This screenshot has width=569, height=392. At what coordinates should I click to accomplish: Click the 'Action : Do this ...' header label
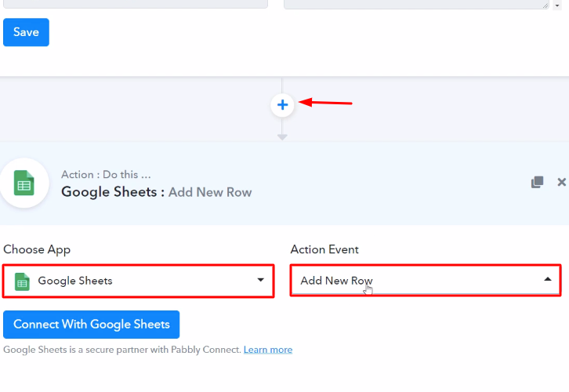point(106,174)
